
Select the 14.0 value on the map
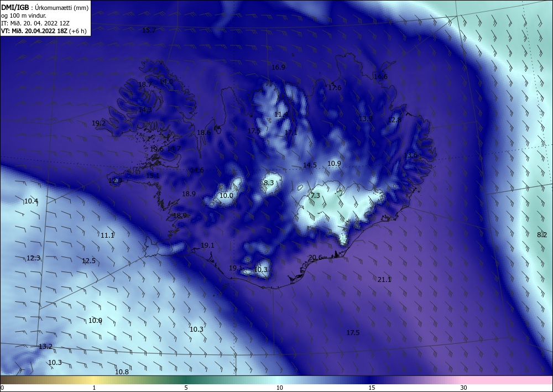(166, 81)
